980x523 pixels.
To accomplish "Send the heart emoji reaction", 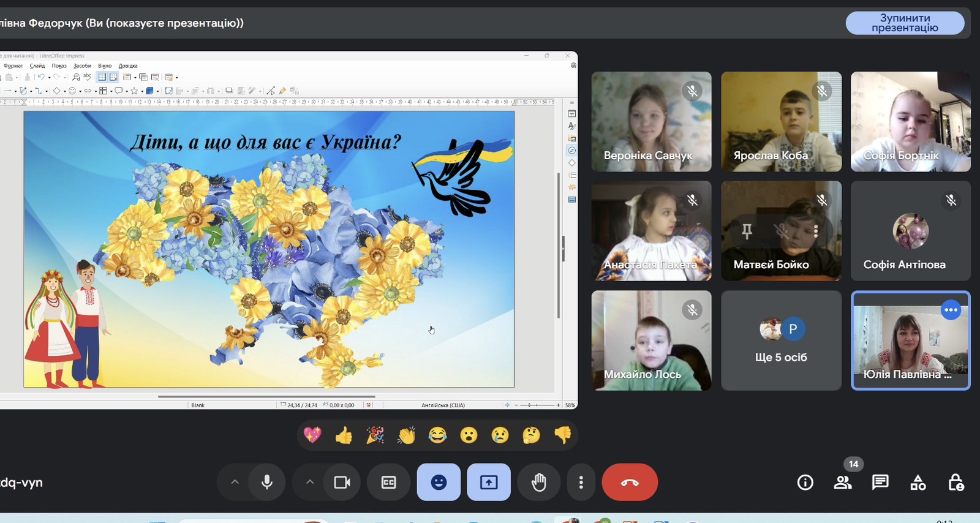I will click(x=312, y=435).
